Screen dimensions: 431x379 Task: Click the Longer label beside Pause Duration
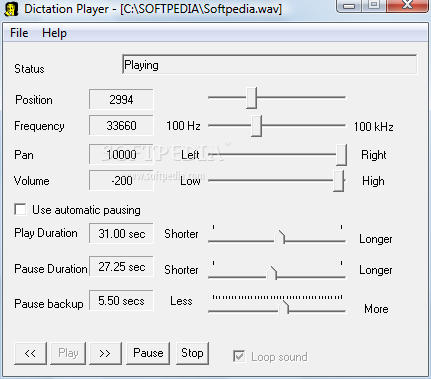(x=376, y=270)
